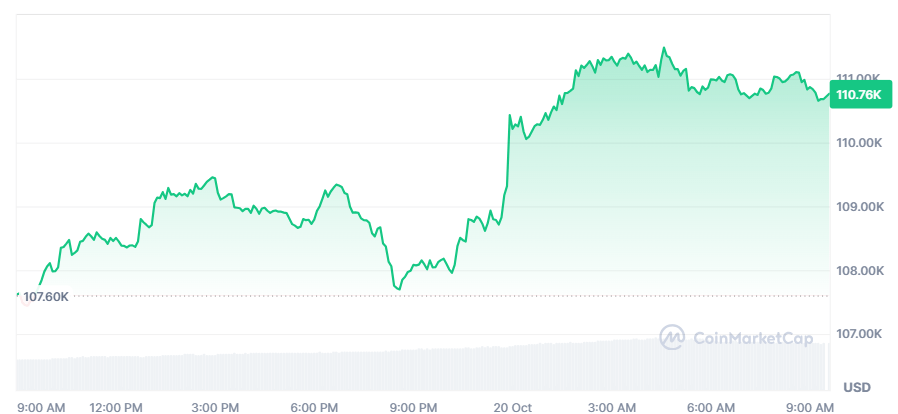Click the 108.00K price axis label
The width and height of the screenshot is (898, 414).
tap(859, 270)
